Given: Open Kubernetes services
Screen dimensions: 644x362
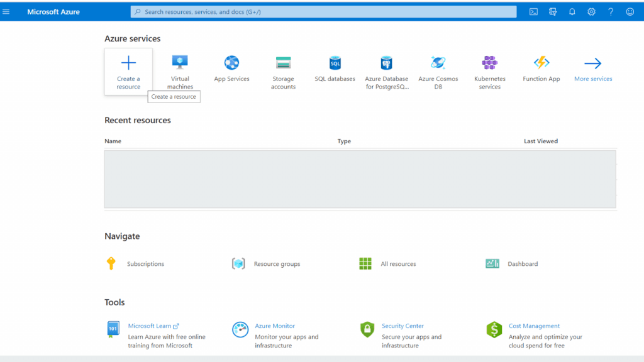Looking at the screenshot, I should click(489, 69).
